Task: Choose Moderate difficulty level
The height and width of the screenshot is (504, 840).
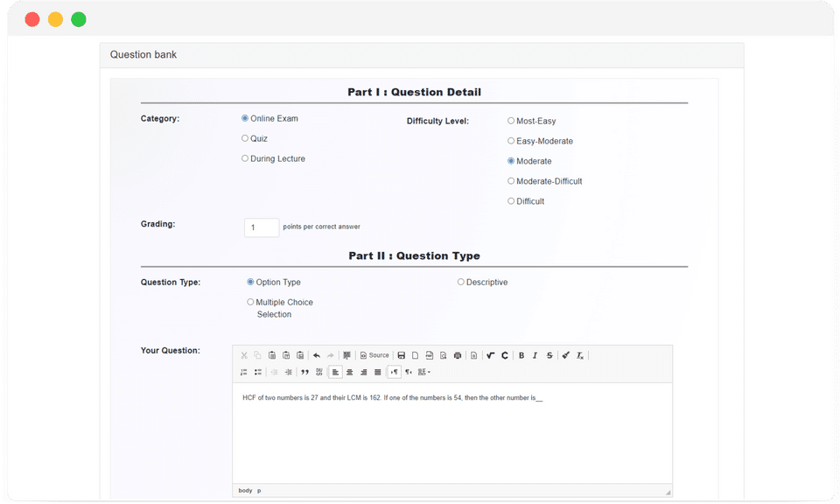Action: pos(511,161)
